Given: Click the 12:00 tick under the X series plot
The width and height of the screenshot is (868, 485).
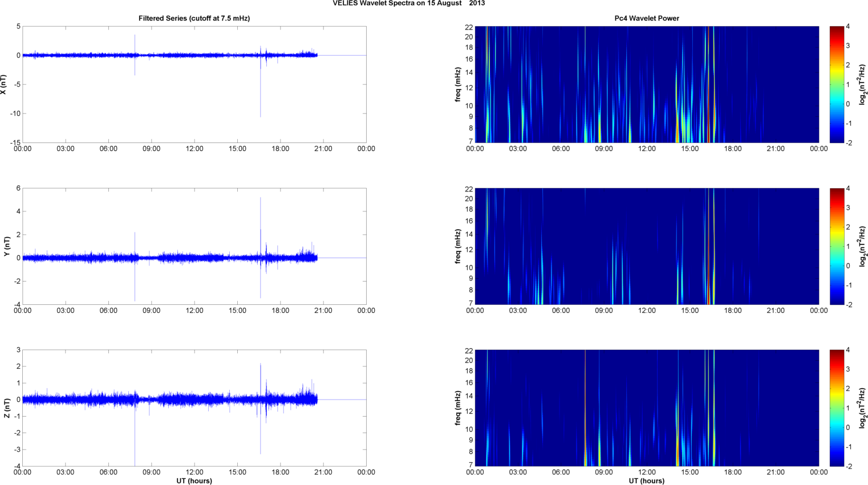Looking at the screenshot, I should click(x=194, y=149).
